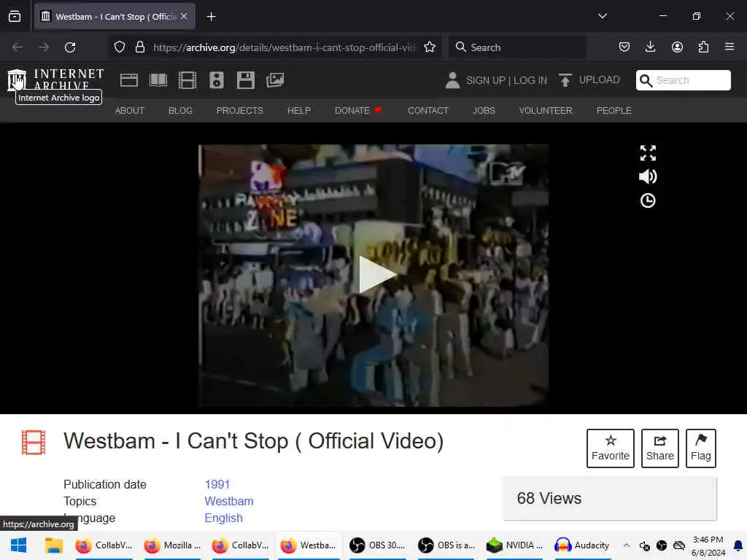Click the upload arrow icon
This screenshot has height=560, width=747.
coord(565,80)
